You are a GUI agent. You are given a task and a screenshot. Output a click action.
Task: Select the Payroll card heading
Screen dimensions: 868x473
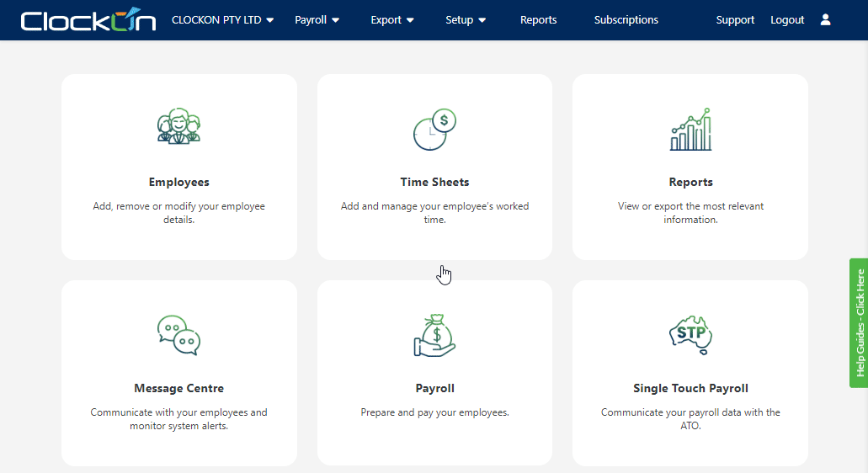click(x=434, y=388)
